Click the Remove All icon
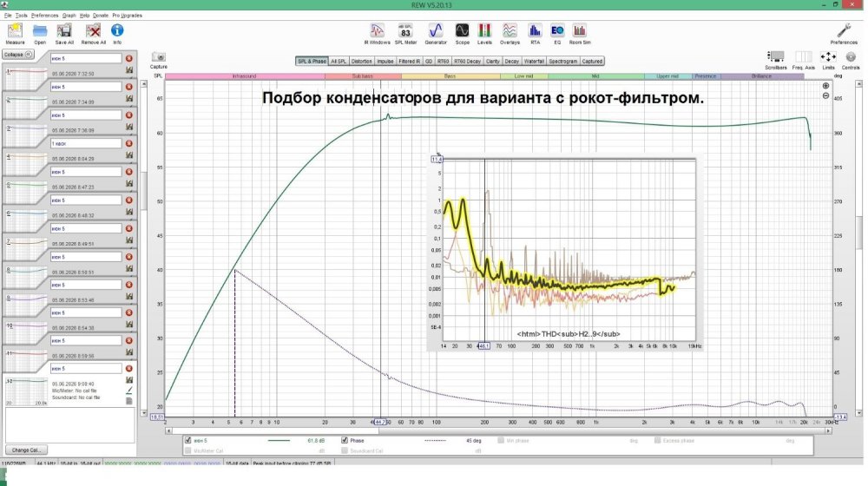868x486 pixels. 93,31
